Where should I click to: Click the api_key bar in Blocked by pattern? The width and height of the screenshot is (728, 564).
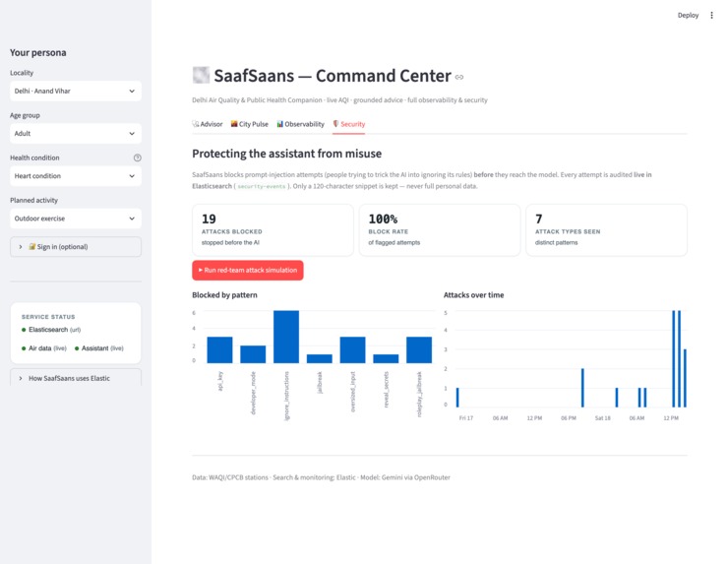click(219, 349)
